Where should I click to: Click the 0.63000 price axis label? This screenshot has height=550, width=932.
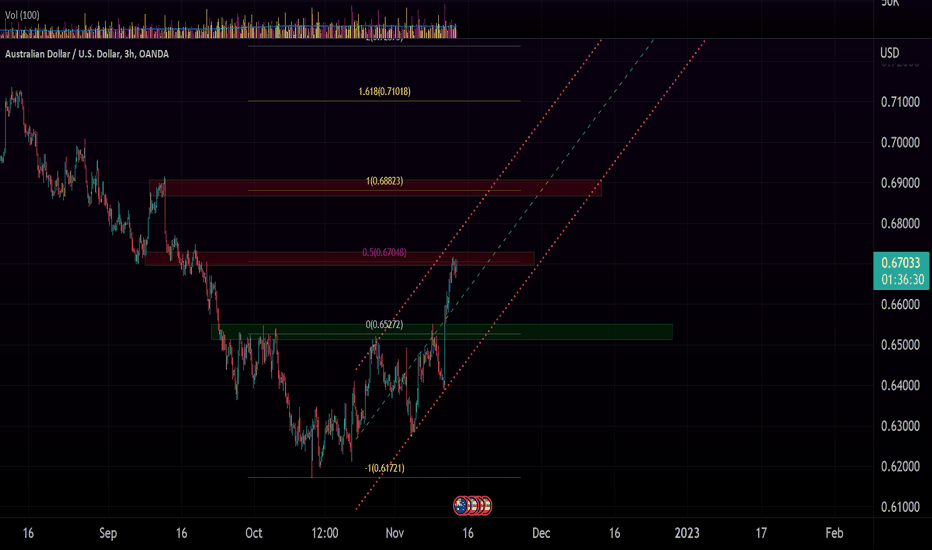point(900,426)
